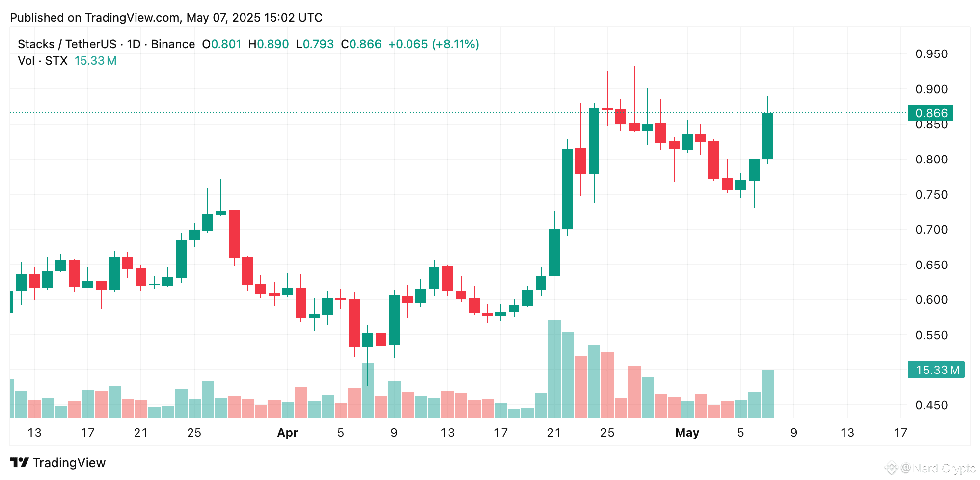Click the 0.700 price axis label
980x480 pixels.
(931, 230)
